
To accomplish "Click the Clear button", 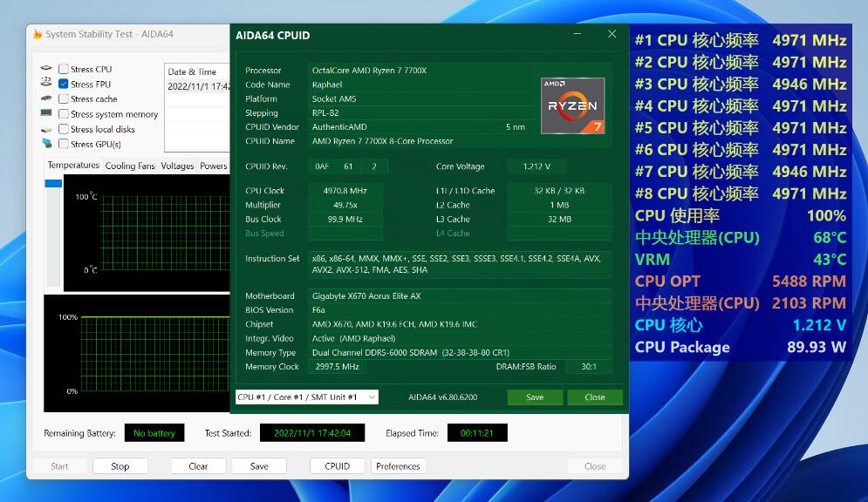I will (198, 466).
